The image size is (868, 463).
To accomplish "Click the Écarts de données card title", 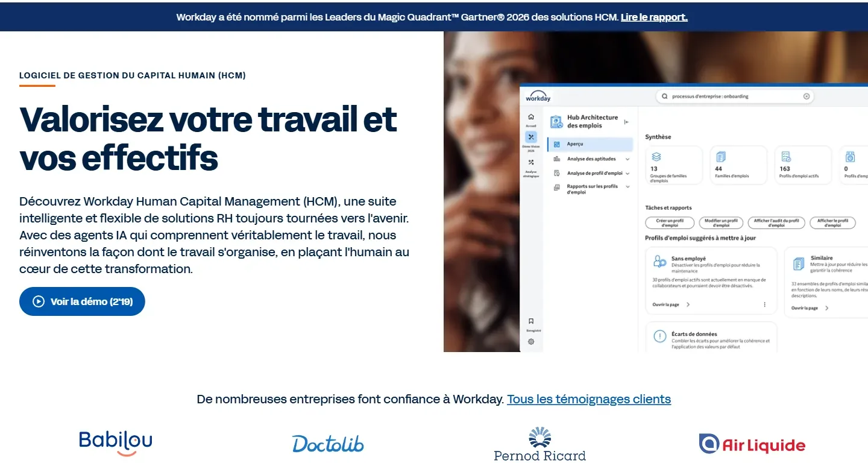I will pos(694,334).
